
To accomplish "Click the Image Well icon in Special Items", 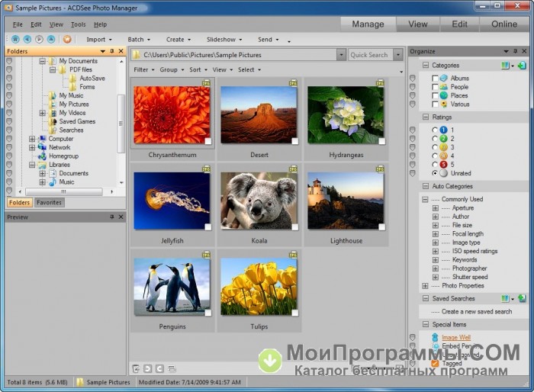I will point(435,336).
